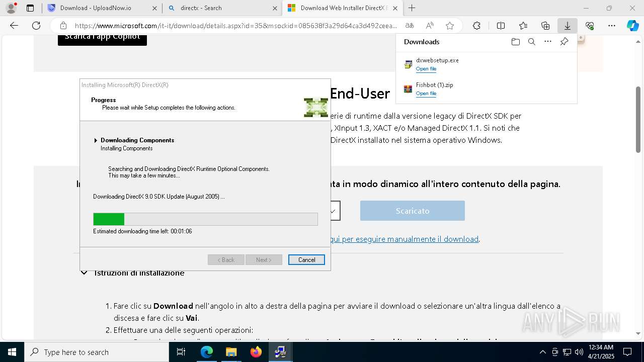
Task: Open file link under Fishbot (1).zip
Action: pyautogui.click(x=426, y=94)
